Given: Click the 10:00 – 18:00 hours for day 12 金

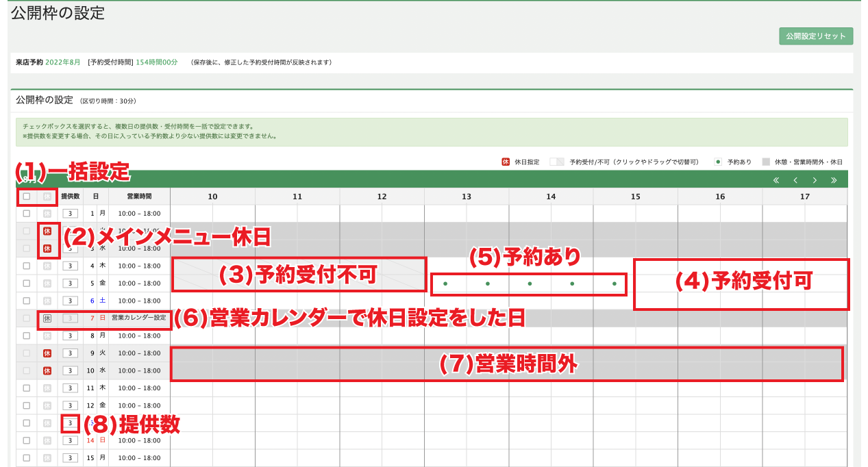Looking at the screenshot, I should pos(139,405).
